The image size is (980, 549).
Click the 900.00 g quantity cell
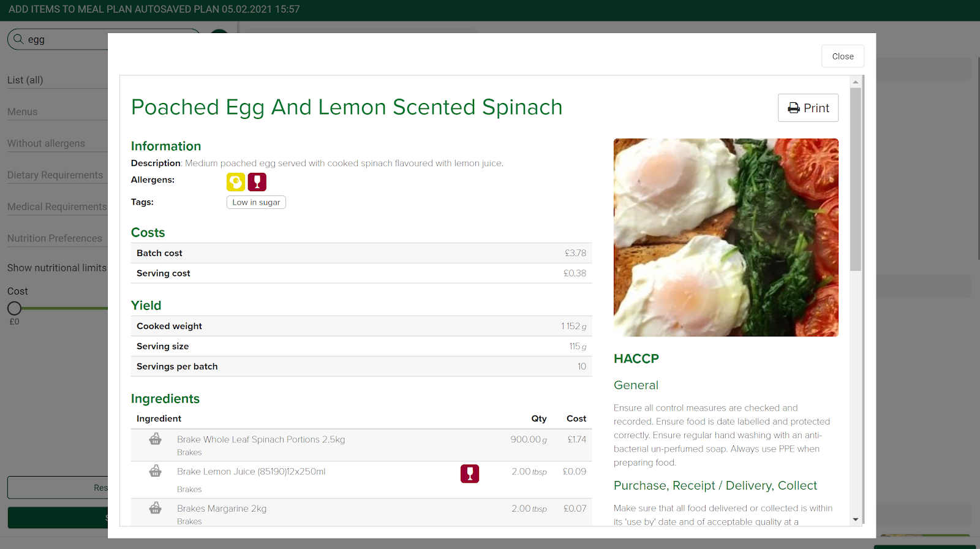[529, 439]
